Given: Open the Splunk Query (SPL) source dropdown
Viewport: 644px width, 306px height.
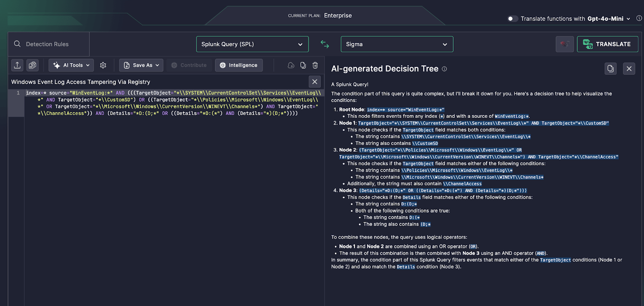Looking at the screenshot, I should pyautogui.click(x=252, y=44).
